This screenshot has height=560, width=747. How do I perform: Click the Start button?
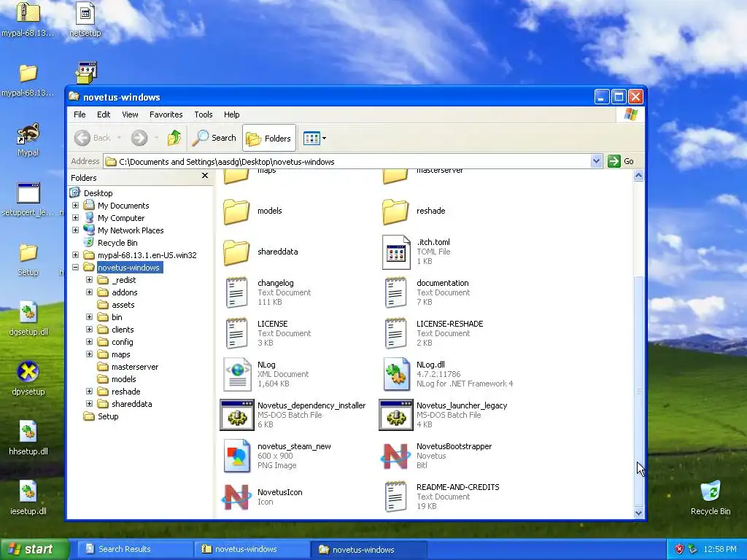34,549
